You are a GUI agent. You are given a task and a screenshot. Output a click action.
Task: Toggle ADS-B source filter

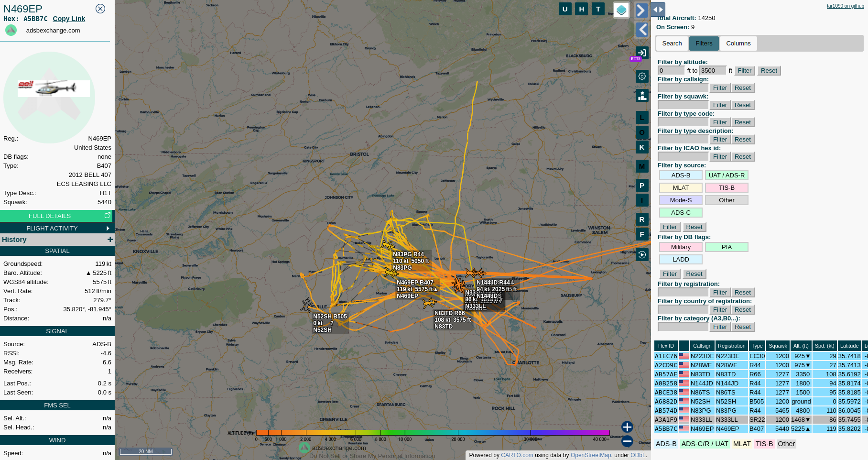[x=681, y=175]
